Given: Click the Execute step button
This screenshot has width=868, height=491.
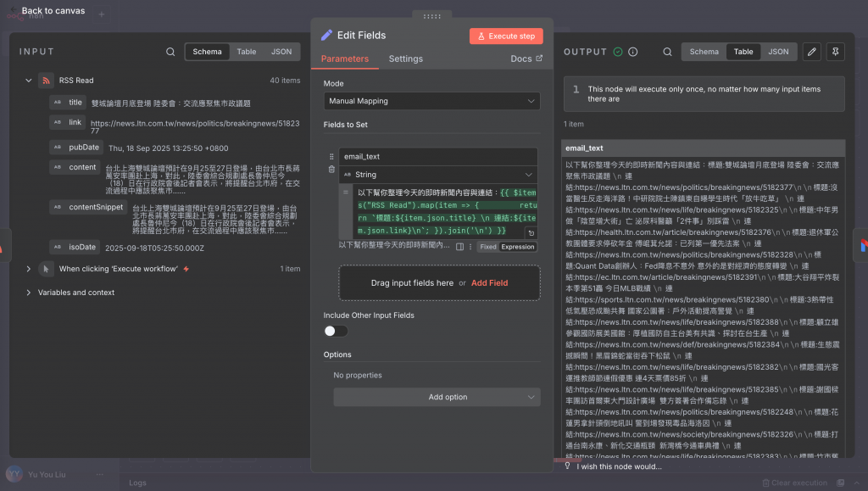Looking at the screenshot, I should click(506, 36).
